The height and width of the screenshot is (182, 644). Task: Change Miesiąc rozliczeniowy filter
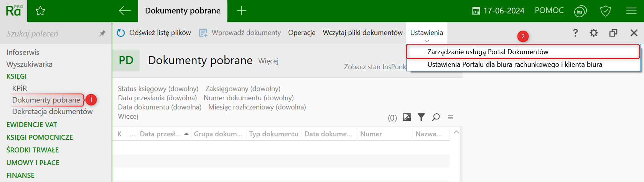257,107
